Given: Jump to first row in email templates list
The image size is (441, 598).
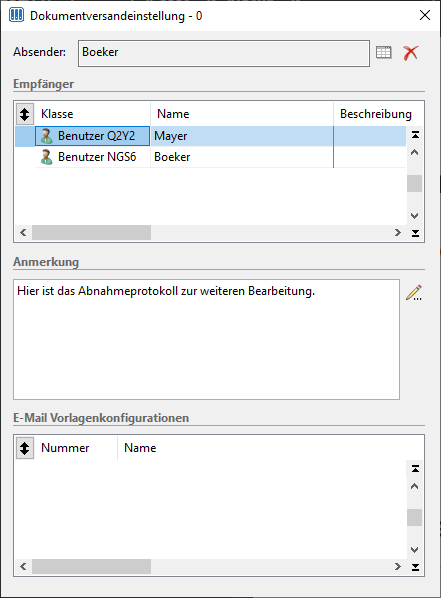Looking at the screenshot, I should tap(415, 468).
